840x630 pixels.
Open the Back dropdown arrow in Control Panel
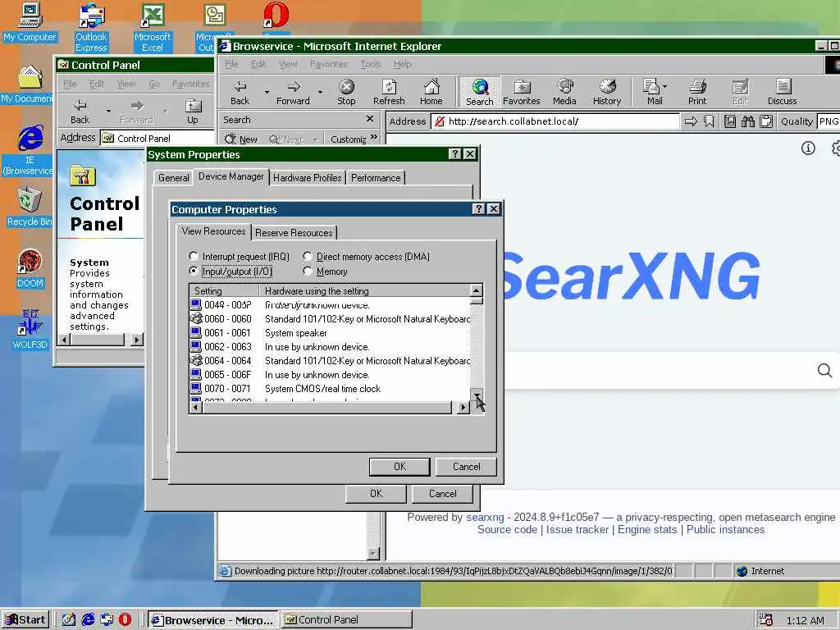coord(108,112)
